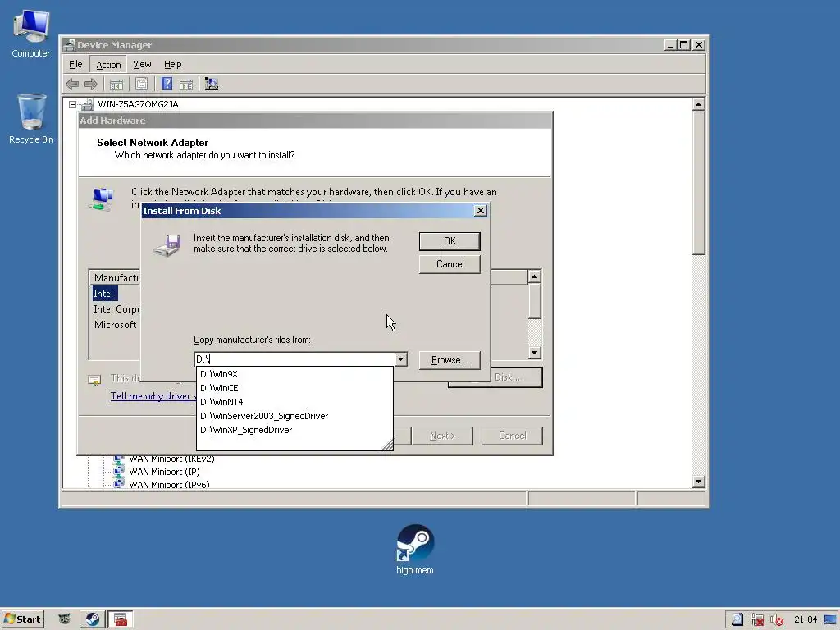Click the blue Help question mark icon
The image size is (840, 630).
(167, 84)
